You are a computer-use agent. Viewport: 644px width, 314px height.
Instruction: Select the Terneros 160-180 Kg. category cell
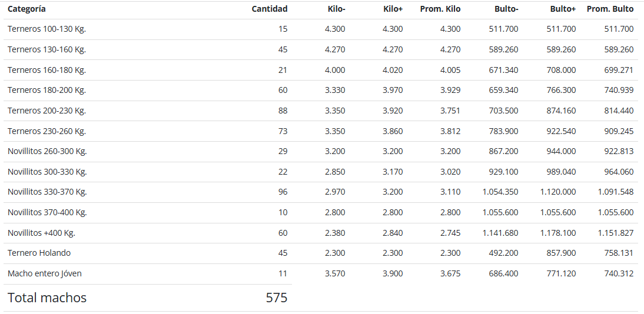[x=47, y=70]
